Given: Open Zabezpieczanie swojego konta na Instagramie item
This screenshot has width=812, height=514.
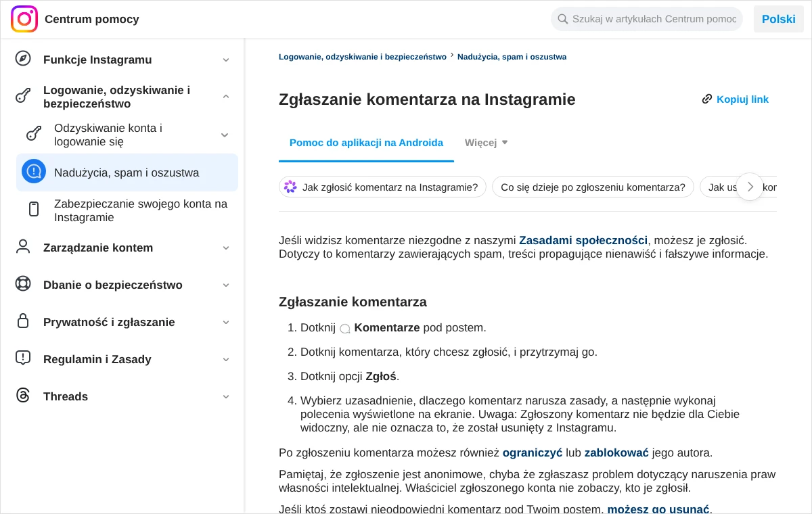Looking at the screenshot, I should (127, 210).
